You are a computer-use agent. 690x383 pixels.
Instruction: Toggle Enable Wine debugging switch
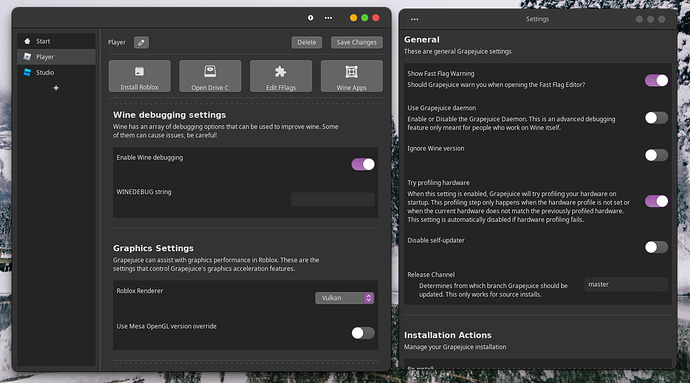tap(363, 164)
